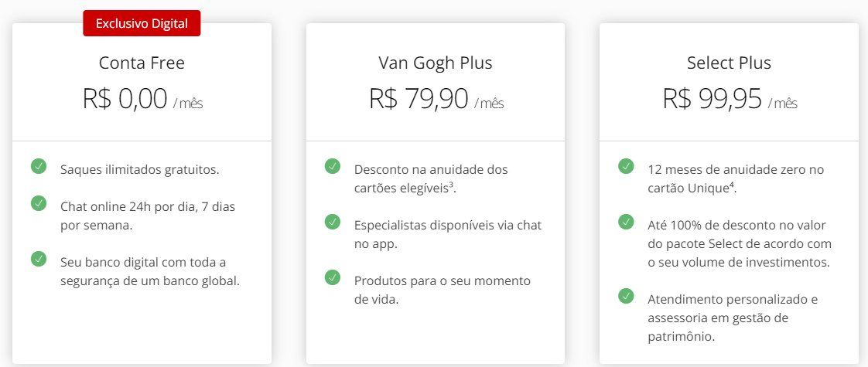Open footnote 4 after cartão Unique

click(731, 185)
